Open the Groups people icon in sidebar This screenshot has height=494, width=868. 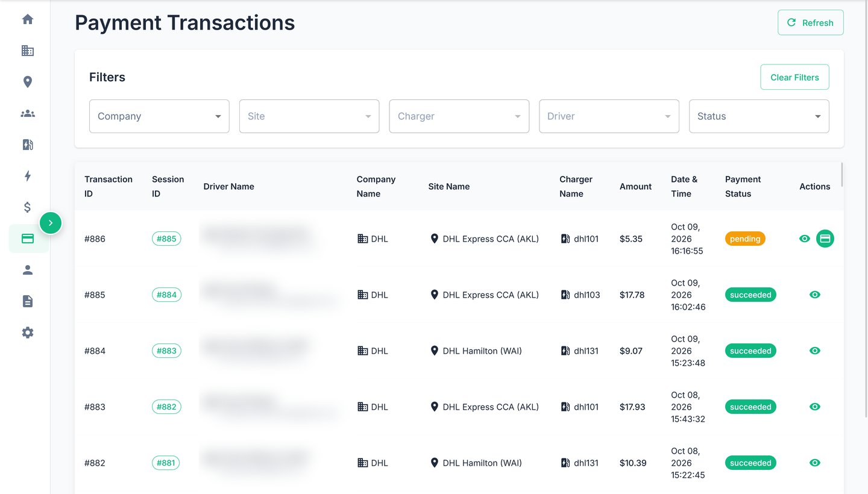27,113
